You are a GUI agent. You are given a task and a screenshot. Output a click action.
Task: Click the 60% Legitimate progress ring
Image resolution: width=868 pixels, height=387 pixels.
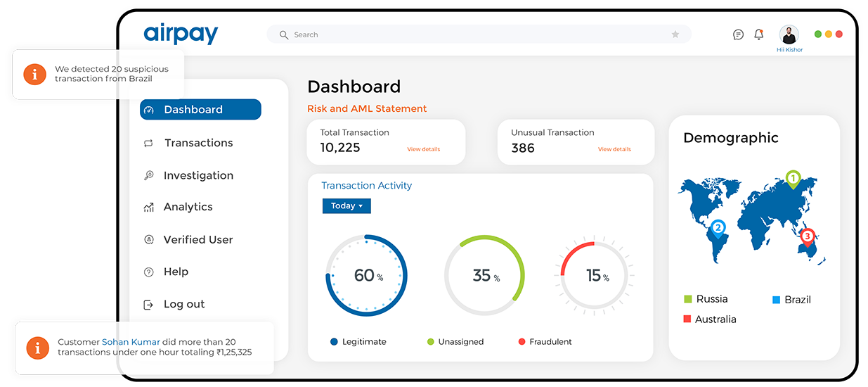pos(366,275)
